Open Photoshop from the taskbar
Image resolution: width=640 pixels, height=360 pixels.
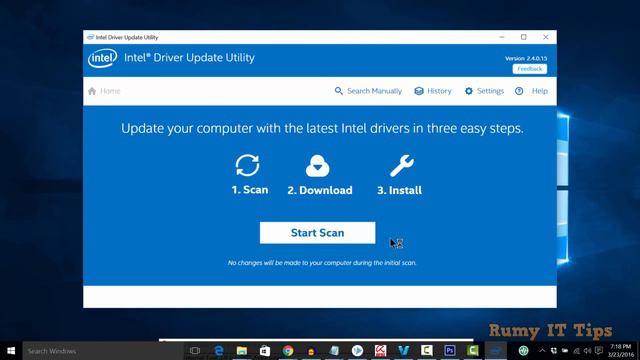(x=450, y=351)
